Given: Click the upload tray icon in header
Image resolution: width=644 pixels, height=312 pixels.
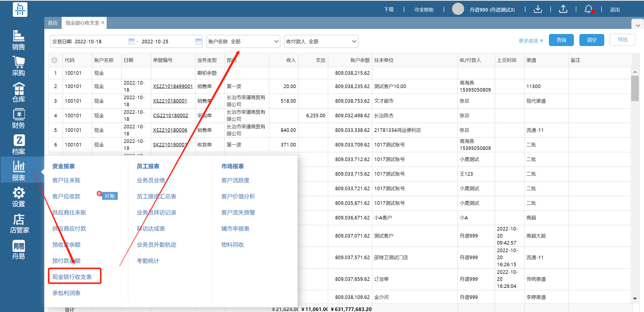Looking at the screenshot, I should pyautogui.click(x=563, y=9).
